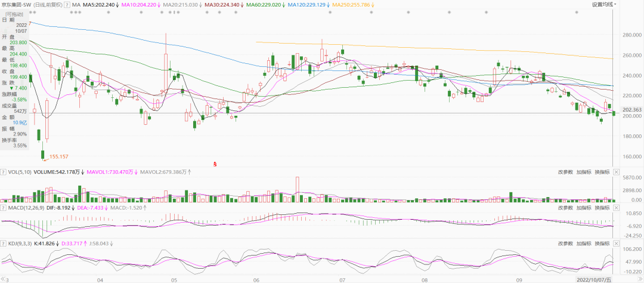Click 改参数 in the KDJ panel

click(x=565, y=244)
